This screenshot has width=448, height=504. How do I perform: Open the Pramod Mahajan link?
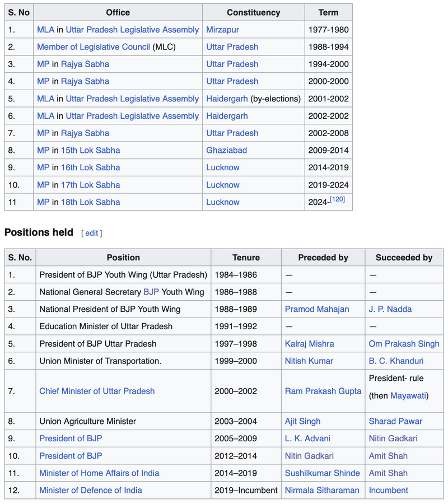point(316,309)
